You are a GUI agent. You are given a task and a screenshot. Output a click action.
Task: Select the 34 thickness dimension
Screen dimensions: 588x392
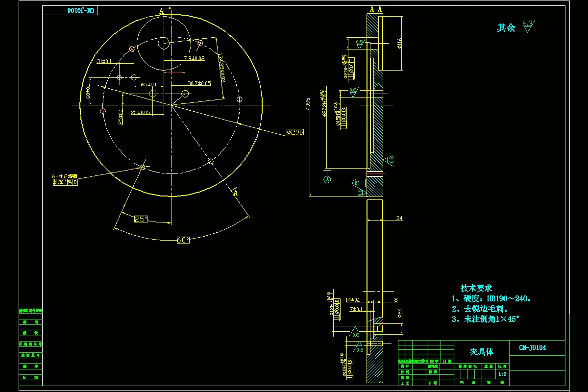[x=399, y=219]
